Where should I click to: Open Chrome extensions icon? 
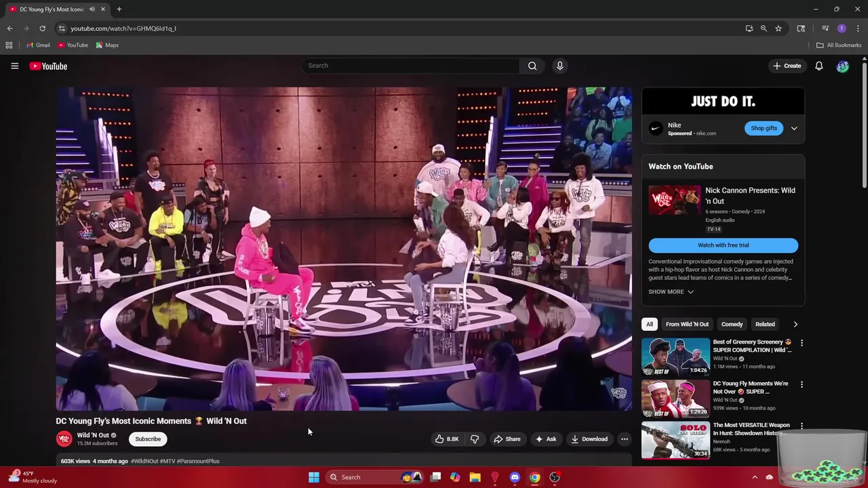tap(801, 28)
